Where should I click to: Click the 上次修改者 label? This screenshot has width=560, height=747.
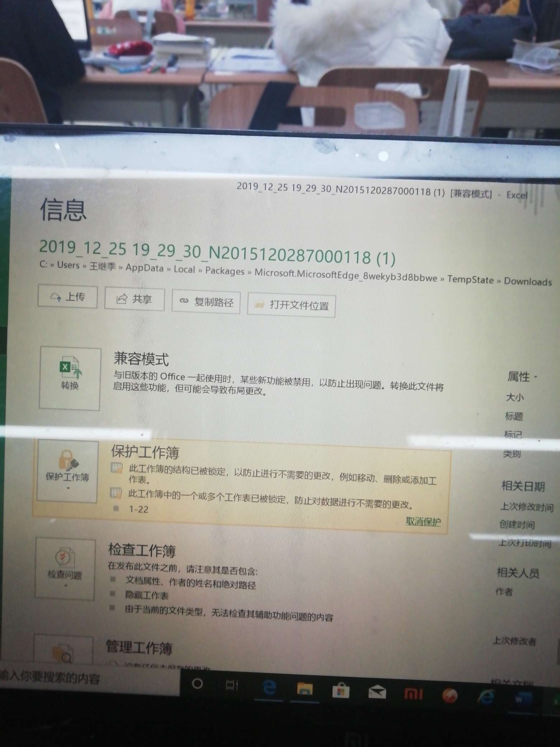(514, 641)
